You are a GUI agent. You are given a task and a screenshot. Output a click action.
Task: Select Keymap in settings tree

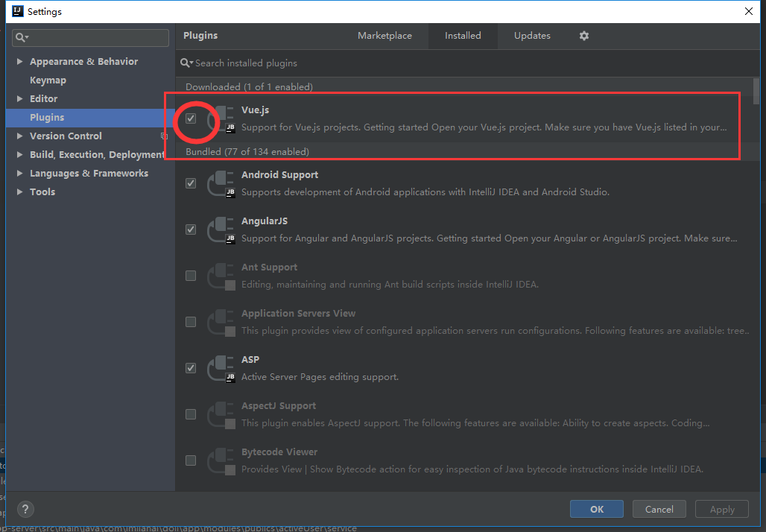coord(48,80)
